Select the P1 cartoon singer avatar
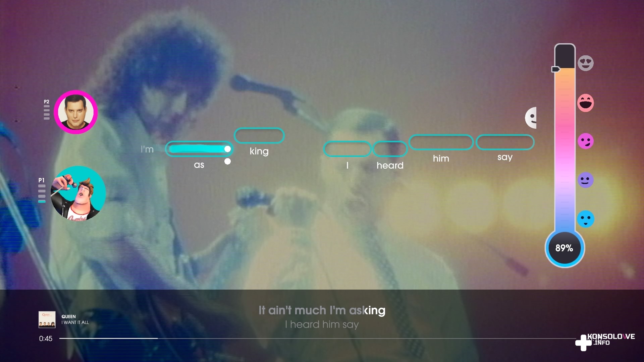 pos(78,193)
